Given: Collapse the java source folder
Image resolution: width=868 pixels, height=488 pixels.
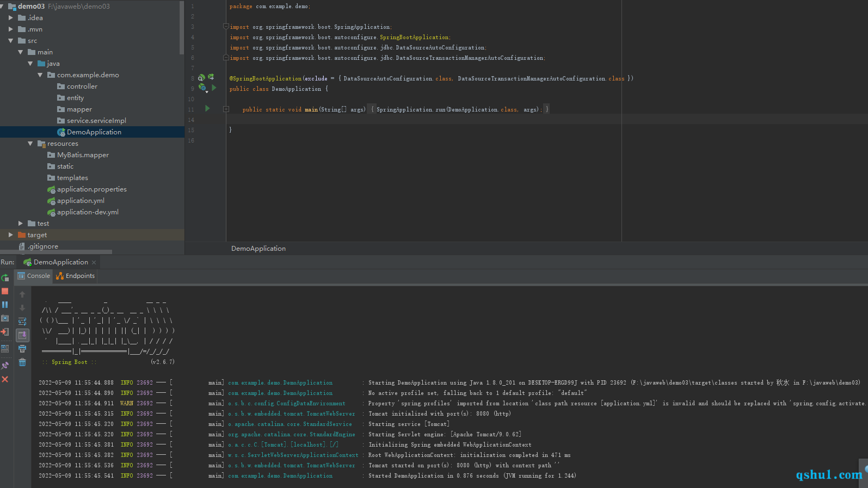Looking at the screenshot, I should (x=30, y=64).
